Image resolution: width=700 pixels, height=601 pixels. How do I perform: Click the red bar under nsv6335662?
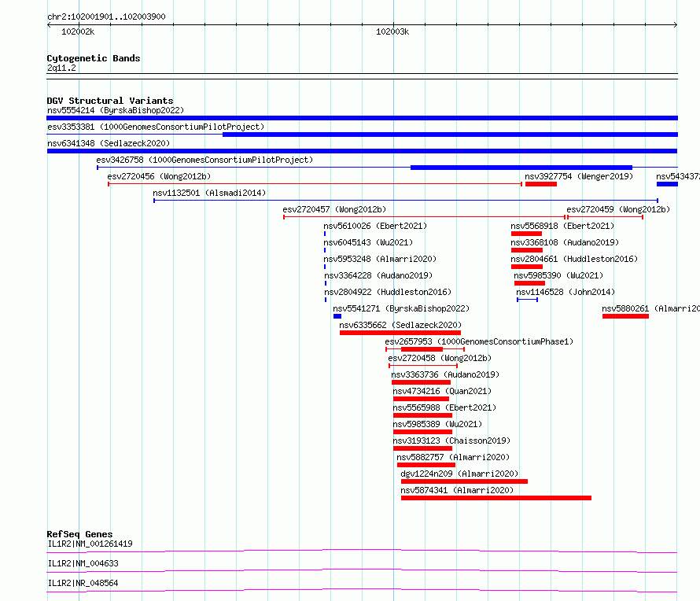[400, 333]
